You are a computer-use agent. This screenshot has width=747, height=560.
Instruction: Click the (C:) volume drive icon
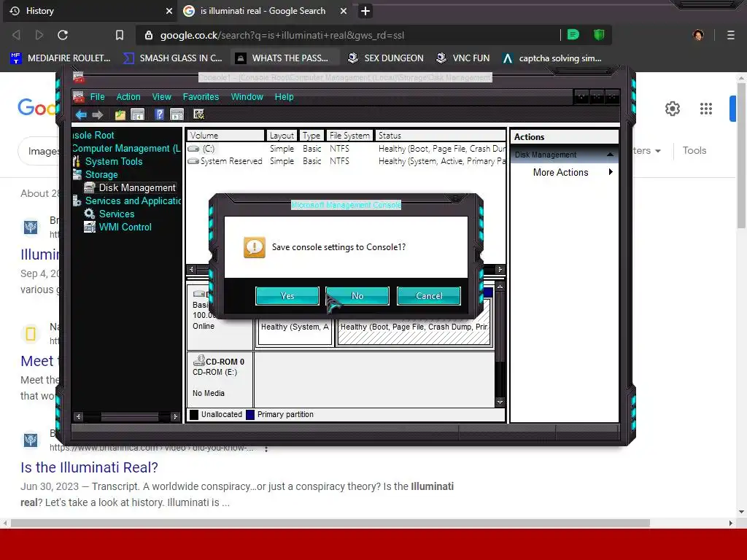pyautogui.click(x=193, y=149)
